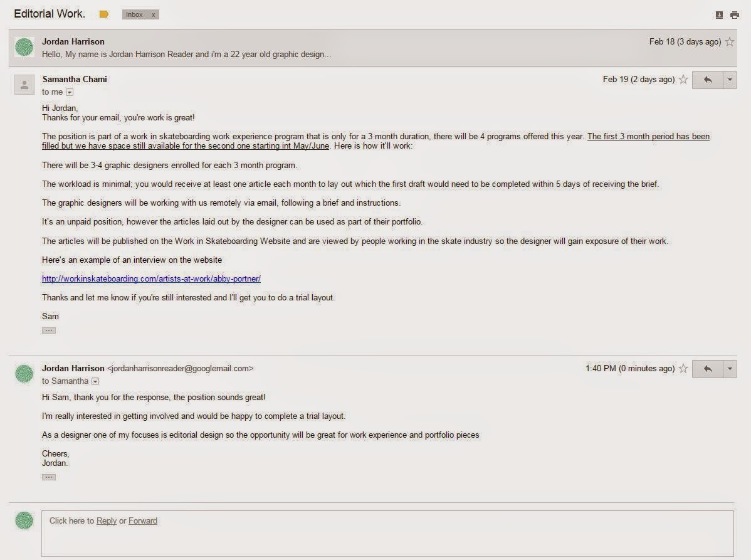
Task: Click the print all icon
Action: 734,15
